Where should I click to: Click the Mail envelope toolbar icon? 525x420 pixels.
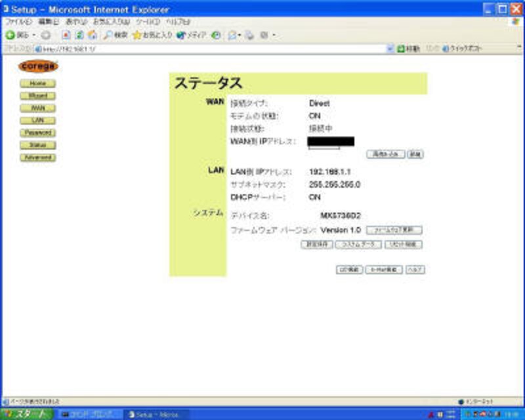(232, 35)
